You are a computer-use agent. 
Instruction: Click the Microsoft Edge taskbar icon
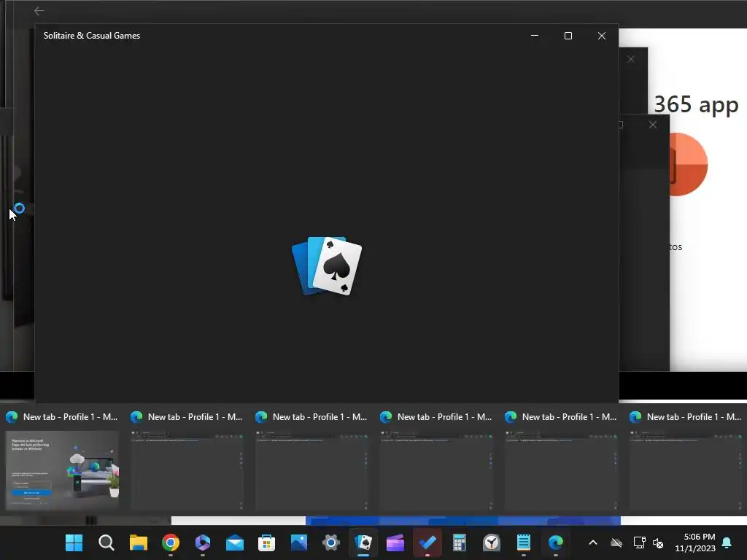click(556, 542)
